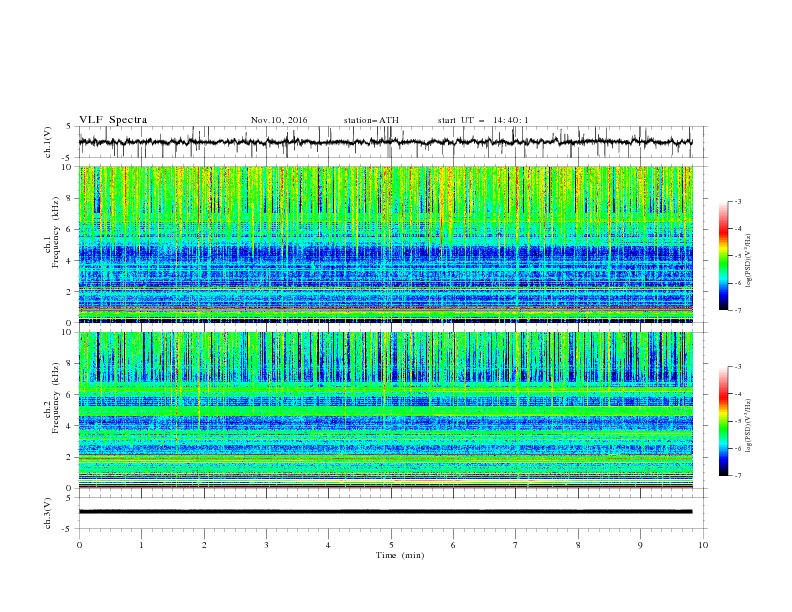The height and width of the screenshot is (612, 792).
Task: Click the log(PSD) label beside ch.1 colorbar
Action: tap(749, 261)
